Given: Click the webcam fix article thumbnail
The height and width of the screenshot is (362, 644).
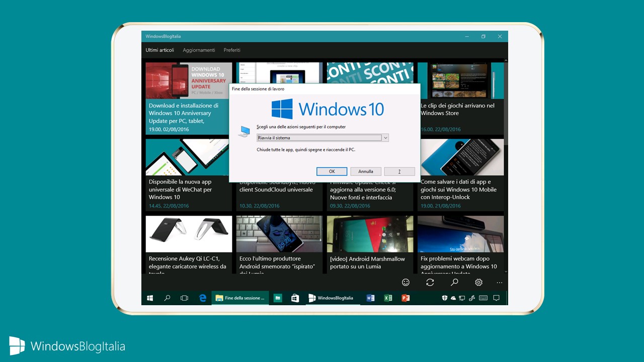Looking at the screenshot, I should pos(460,234).
